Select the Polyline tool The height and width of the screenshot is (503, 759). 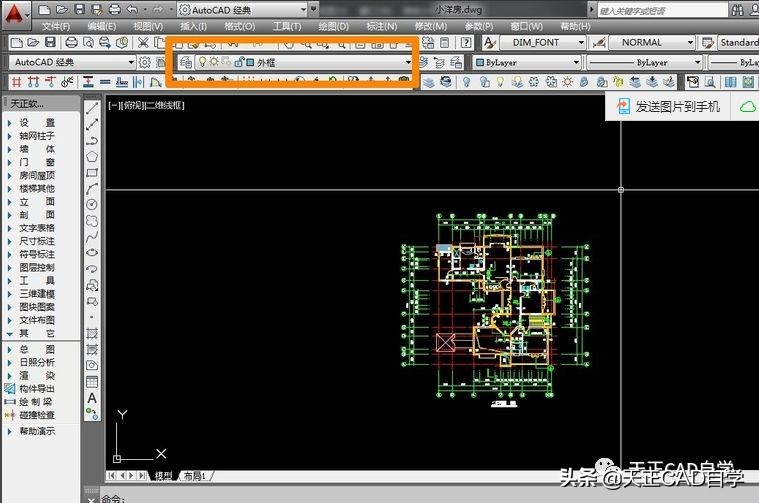92,140
